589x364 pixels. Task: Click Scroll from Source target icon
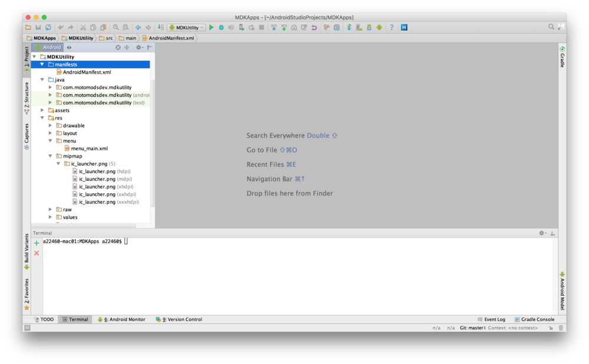pyautogui.click(x=118, y=47)
